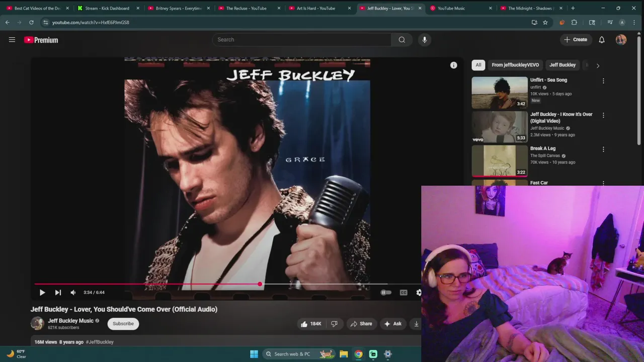Select the Jeff Buckley filter chip
644x362 pixels.
click(562, 65)
